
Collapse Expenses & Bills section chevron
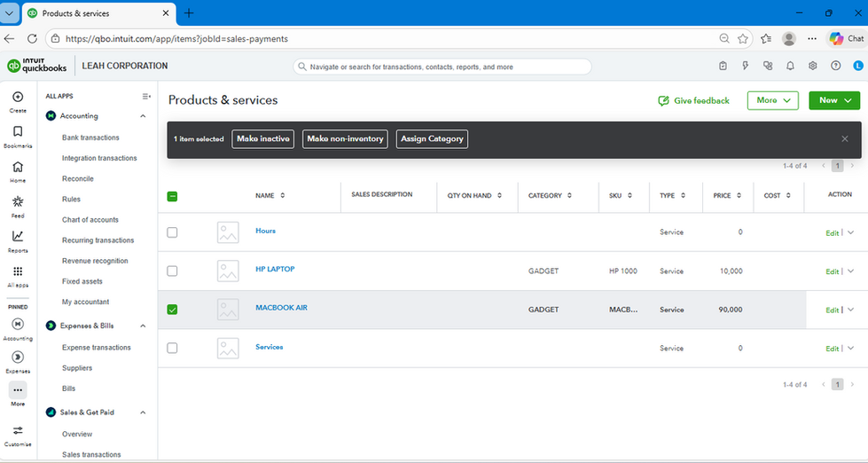(143, 326)
